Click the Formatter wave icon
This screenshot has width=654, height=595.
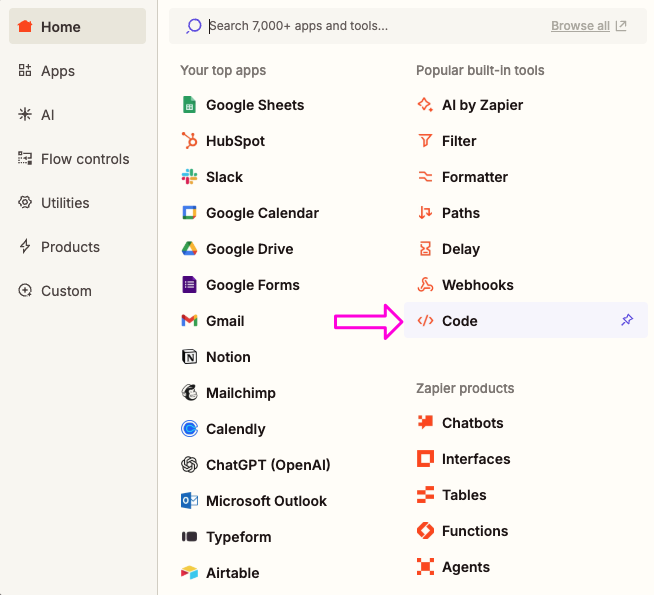(x=425, y=177)
